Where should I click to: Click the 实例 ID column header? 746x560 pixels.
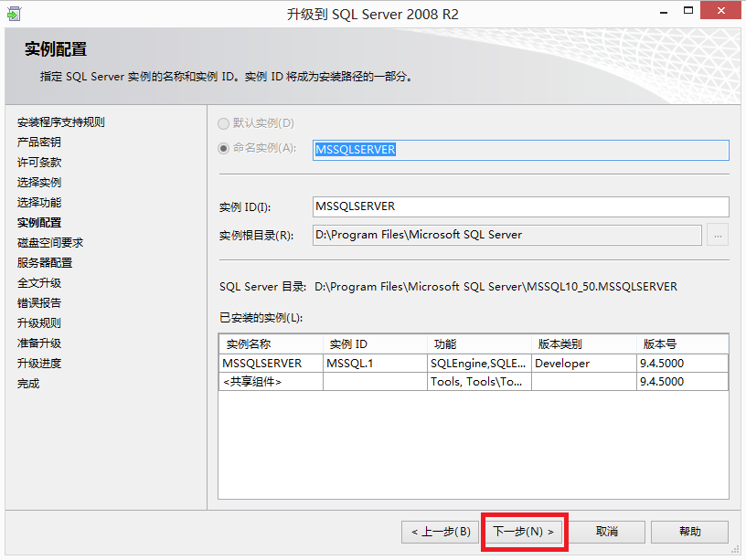(x=375, y=344)
